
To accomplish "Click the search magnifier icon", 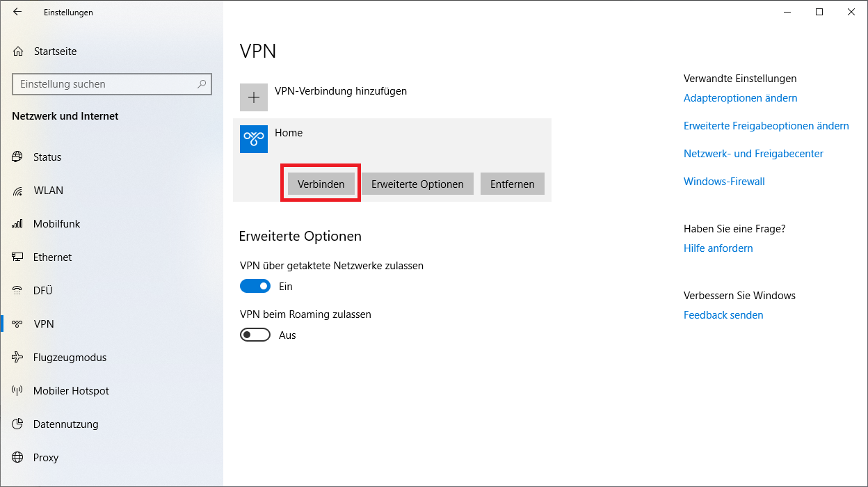I will click(202, 84).
